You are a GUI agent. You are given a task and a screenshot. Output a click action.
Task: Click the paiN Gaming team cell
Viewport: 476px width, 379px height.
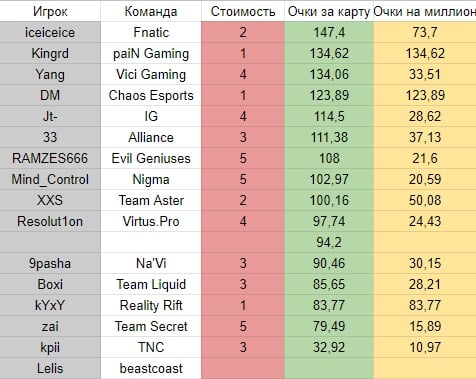click(x=151, y=53)
